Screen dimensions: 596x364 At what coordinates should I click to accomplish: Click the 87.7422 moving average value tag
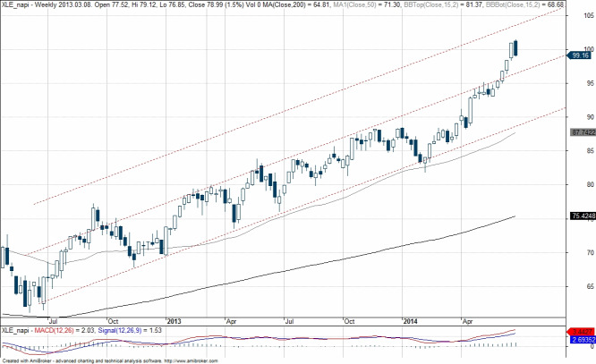pos(583,132)
